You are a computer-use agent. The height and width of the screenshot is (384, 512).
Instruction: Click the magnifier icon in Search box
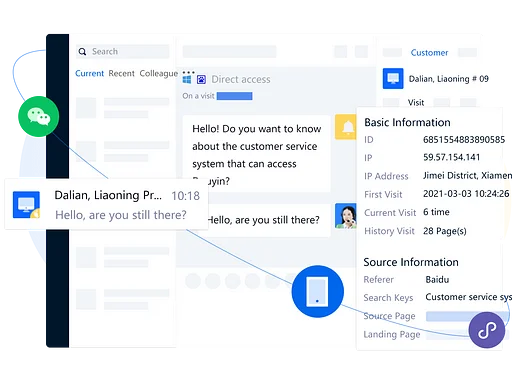(82, 52)
